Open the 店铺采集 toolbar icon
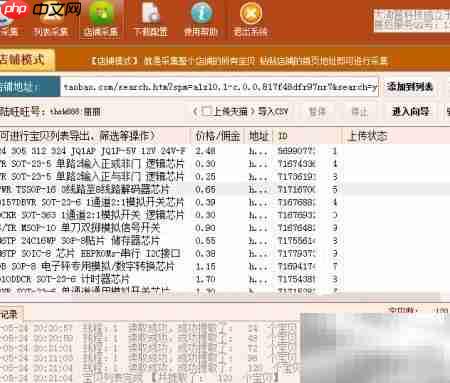450x383 pixels. [x=100, y=20]
